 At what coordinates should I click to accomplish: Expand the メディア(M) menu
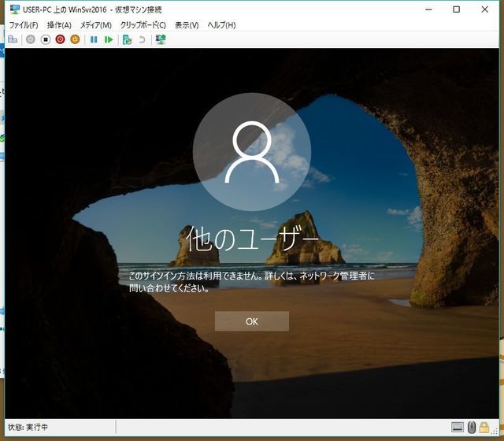(x=95, y=25)
